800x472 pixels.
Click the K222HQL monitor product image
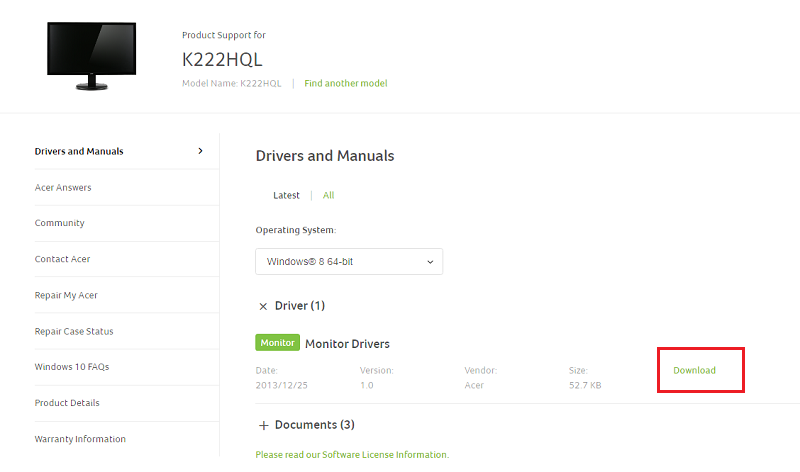pyautogui.click(x=91, y=56)
